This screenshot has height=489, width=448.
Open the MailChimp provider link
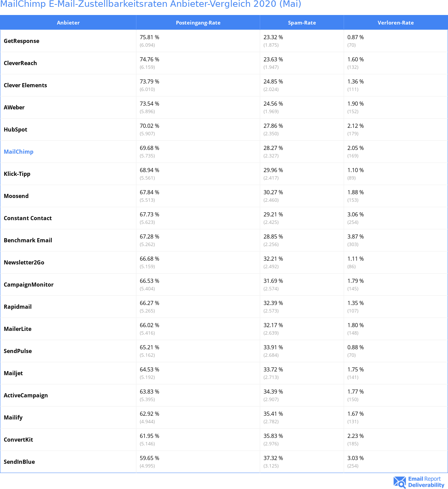18,152
